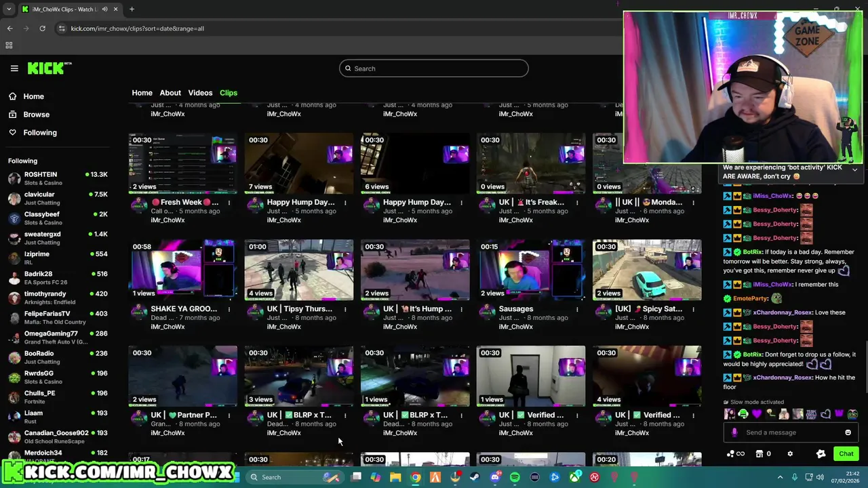Screen dimensions: 868x488
Task: Play the UK Tipsy Thurs clip thumbnail
Action: [x=299, y=270]
